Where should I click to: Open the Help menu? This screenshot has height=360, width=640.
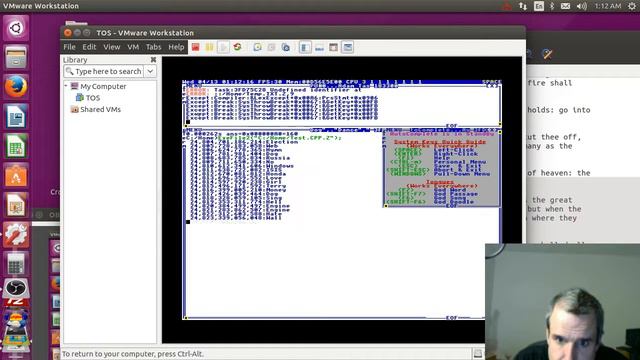[176, 47]
